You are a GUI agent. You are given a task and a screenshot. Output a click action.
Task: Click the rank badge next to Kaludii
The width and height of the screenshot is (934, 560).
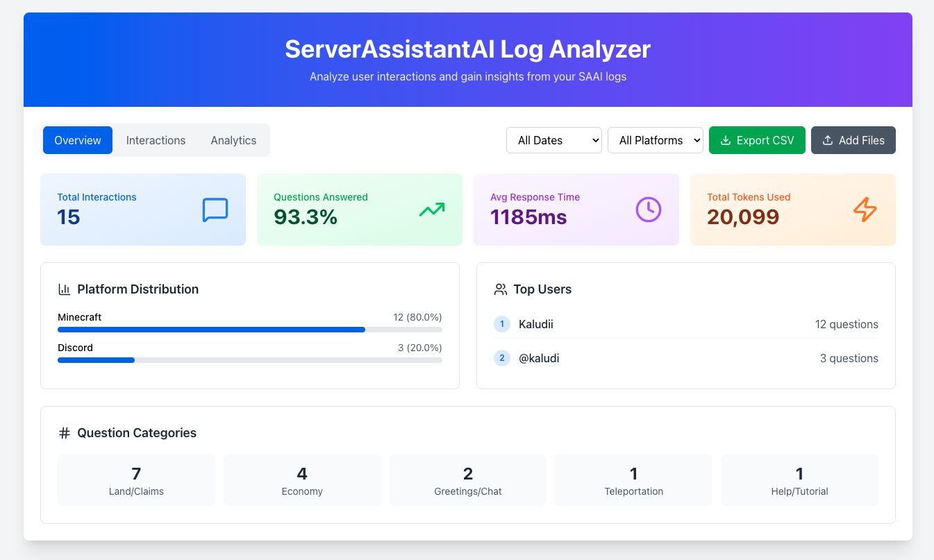pos(501,324)
